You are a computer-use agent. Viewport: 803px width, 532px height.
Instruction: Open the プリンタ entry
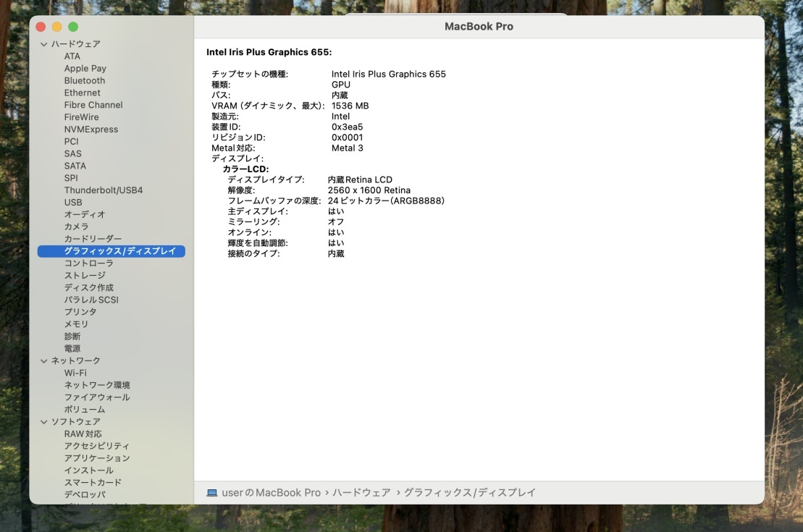click(80, 313)
